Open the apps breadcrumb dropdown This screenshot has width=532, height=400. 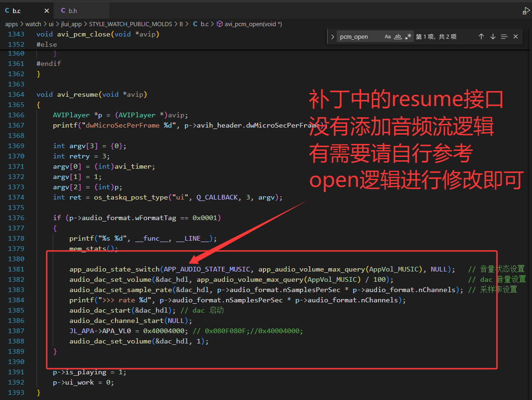pos(11,24)
